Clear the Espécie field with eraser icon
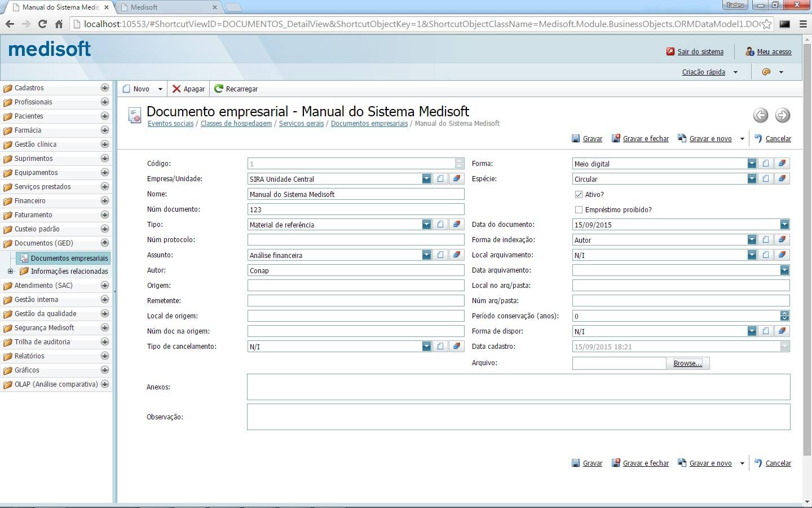Screen dimensions: 812x508 pos(782,178)
